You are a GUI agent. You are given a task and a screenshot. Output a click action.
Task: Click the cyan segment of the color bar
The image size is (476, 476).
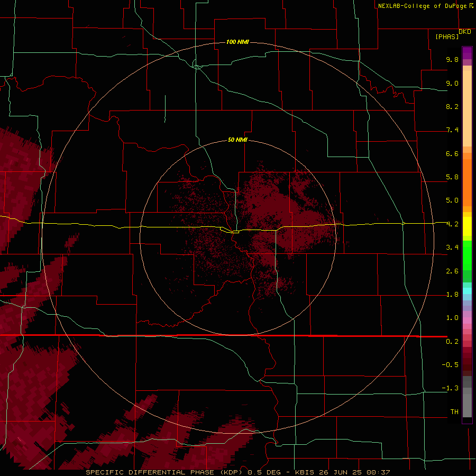click(467, 290)
